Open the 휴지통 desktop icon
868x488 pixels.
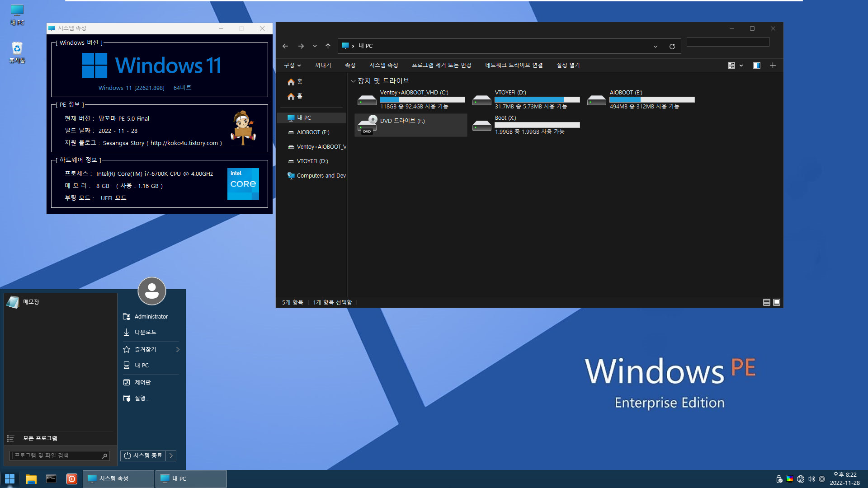[17, 52]
